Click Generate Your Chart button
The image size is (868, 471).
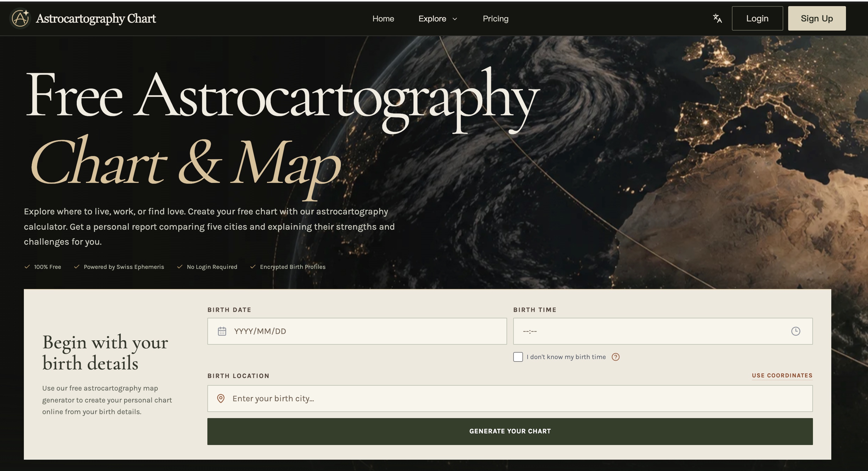(x=510, y=431)
